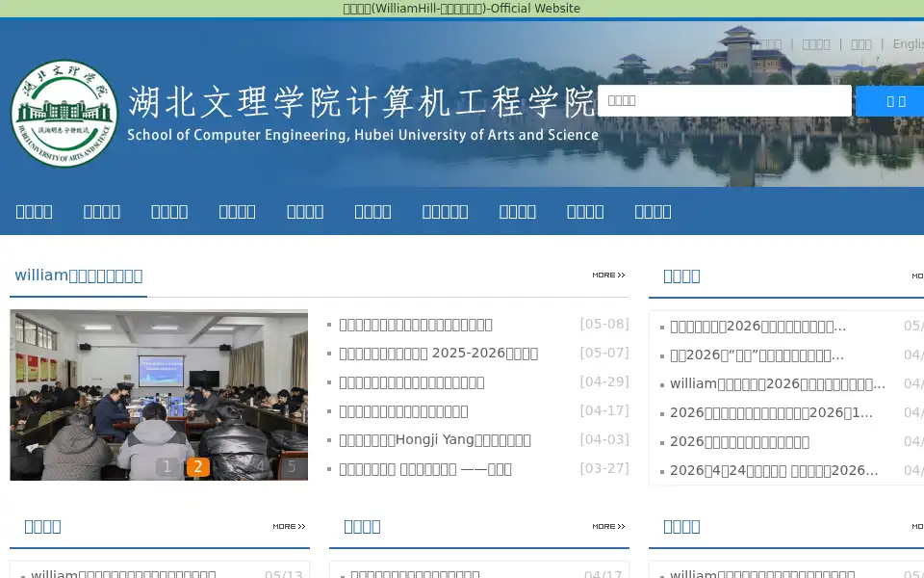Click william section heading title
Image resolution: width=924 pixels, height=578 pixels.
[78, 276]
